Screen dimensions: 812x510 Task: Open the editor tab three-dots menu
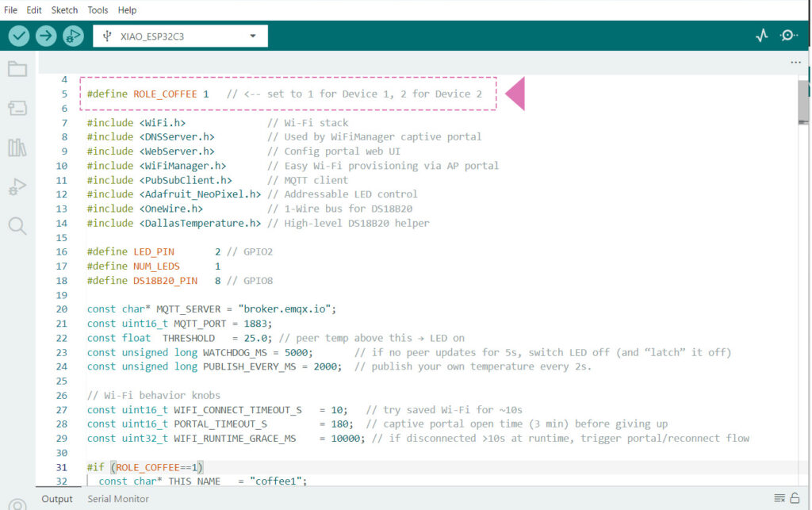point(795,62)
